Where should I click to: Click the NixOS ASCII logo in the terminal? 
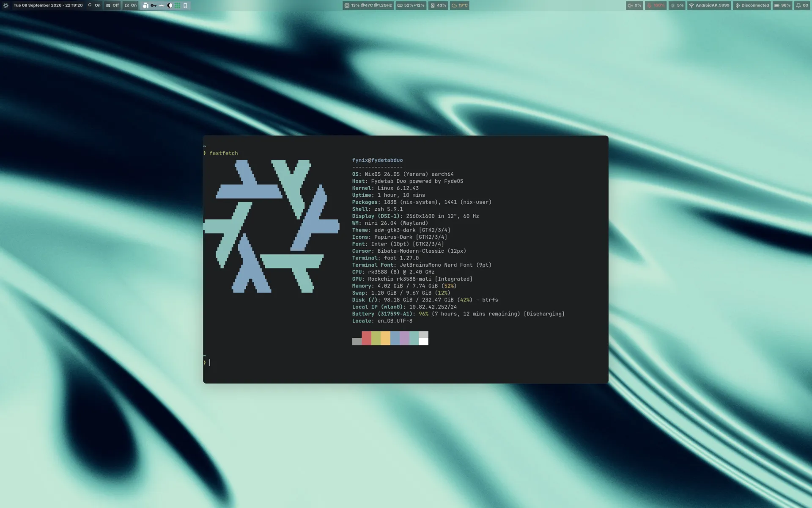(x=271, y=226)
